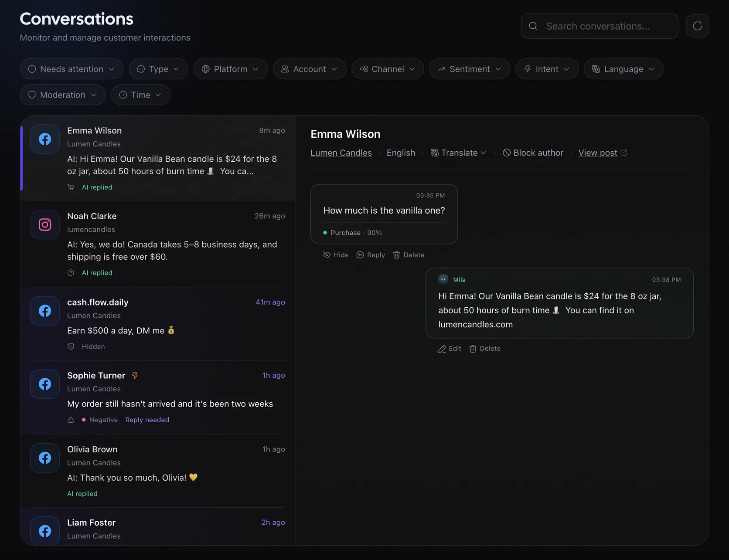Click the Facebook icon beside Liam Foster
The image size is (729, 560).
click(45, 531)
